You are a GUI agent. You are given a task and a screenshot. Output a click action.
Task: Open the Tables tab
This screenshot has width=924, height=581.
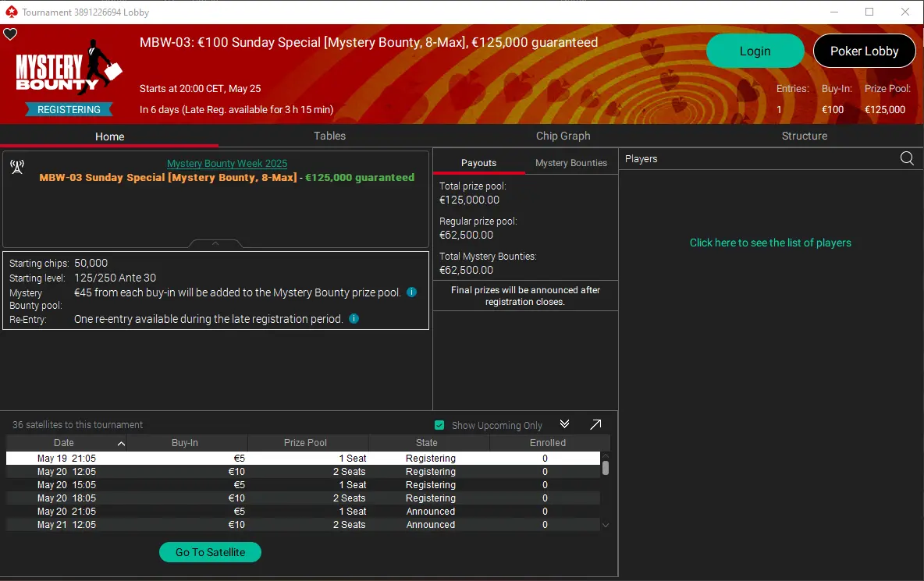[x=329, y=136]
